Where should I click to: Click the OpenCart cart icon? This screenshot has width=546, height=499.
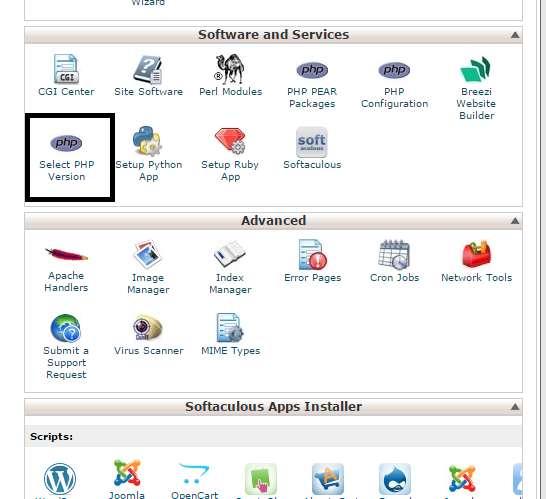pos(194,473)
